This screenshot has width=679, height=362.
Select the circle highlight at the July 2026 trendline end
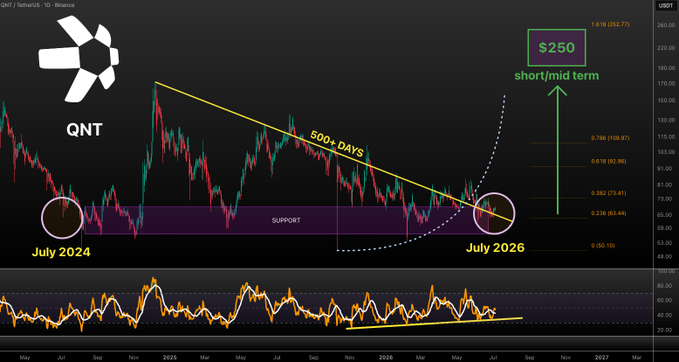(494, 213)
